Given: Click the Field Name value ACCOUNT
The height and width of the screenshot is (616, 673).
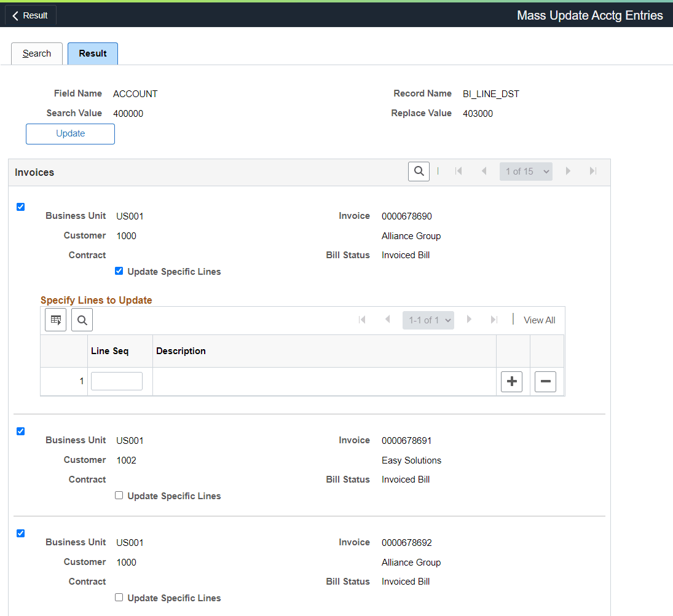Looking at the screenshot, I should [x=135, y=94].
